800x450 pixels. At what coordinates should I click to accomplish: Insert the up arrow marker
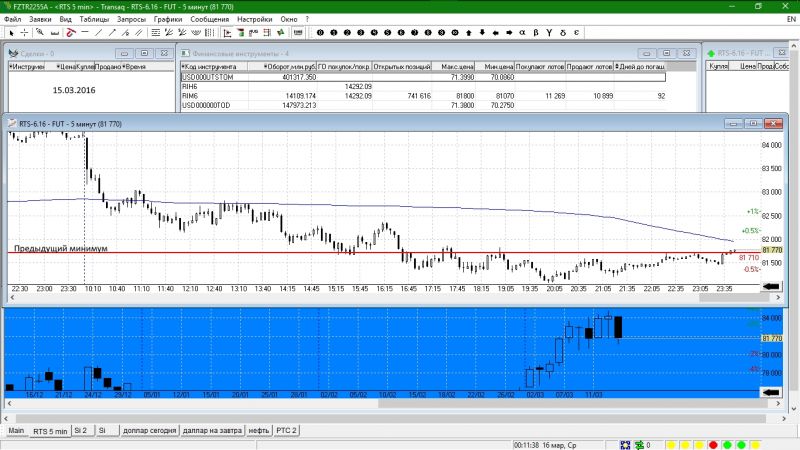tap(468, 33)
